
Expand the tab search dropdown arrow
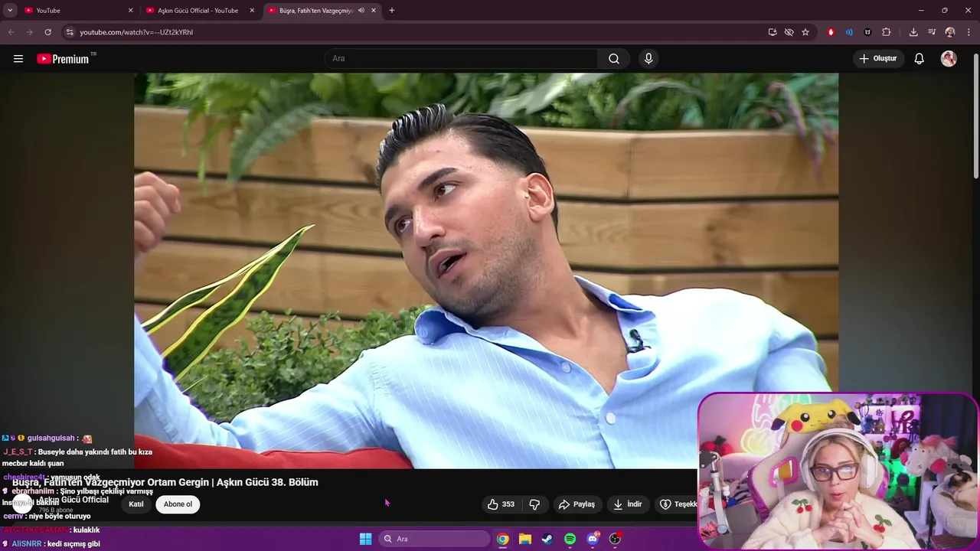[10, 11]
